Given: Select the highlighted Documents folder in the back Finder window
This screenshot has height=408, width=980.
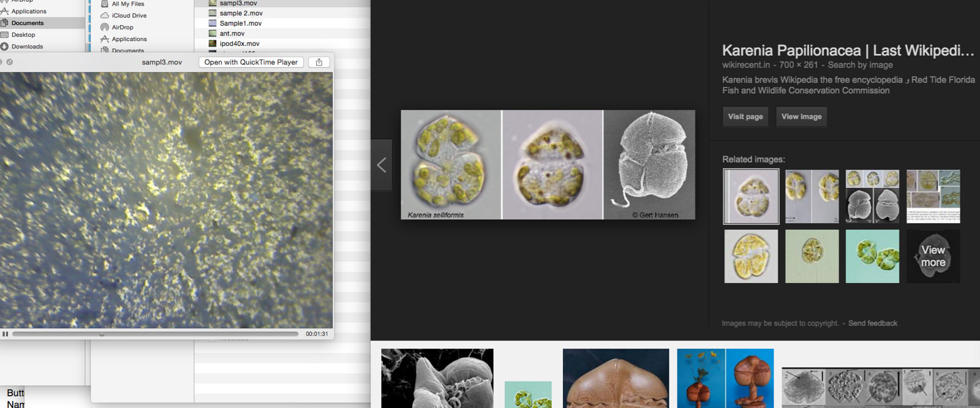Looking at the screenshot, I should coord(28,23).
